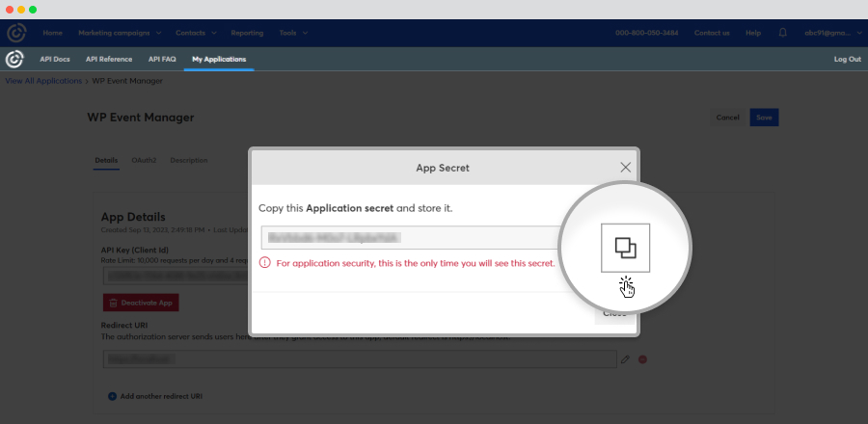Click the macOS green maximize window button
This screenshot has height=424, width=868.
33,10
